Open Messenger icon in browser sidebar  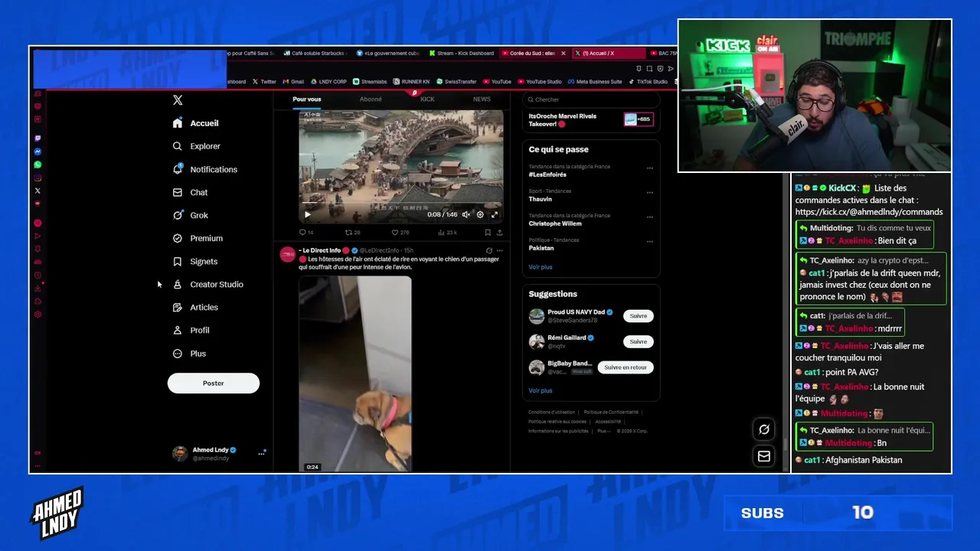[x=38, y=152]
